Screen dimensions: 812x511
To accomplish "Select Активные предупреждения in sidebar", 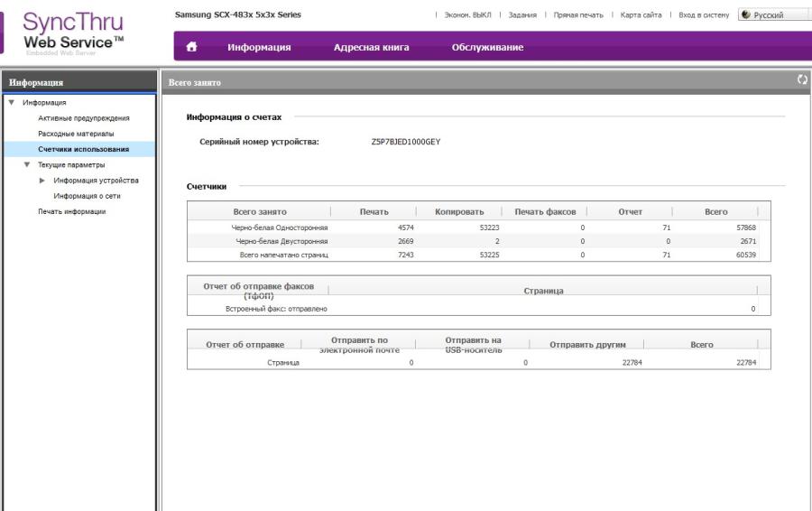I will (83, 118).
